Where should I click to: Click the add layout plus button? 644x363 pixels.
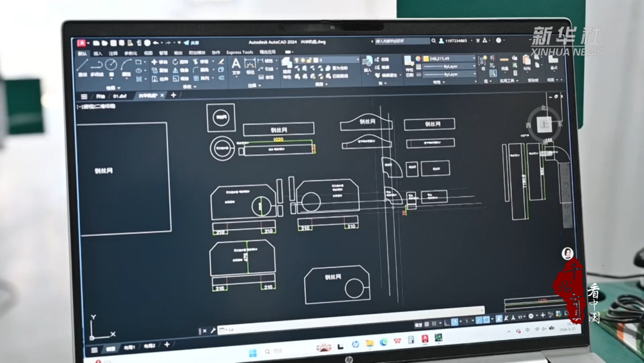coord(167,344)
